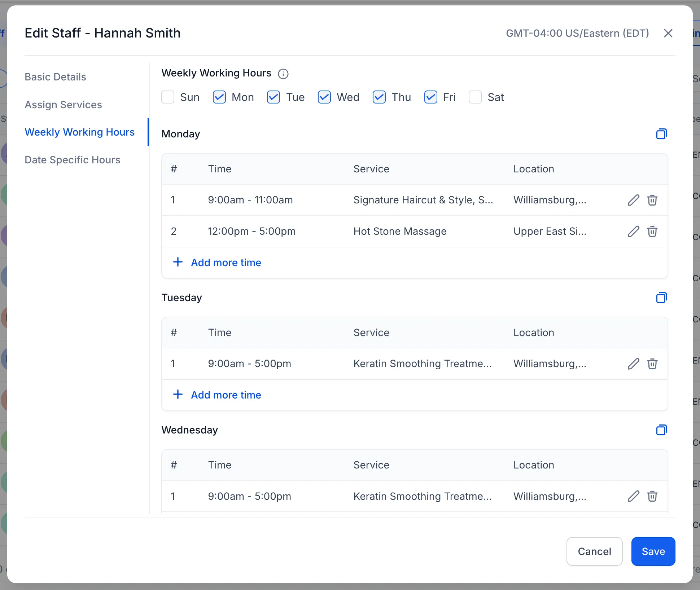Image resolution: width=700 pixels, height=590 pixels.
Task: Disable Fri working day checkbox
Action: tap(430, 97)
